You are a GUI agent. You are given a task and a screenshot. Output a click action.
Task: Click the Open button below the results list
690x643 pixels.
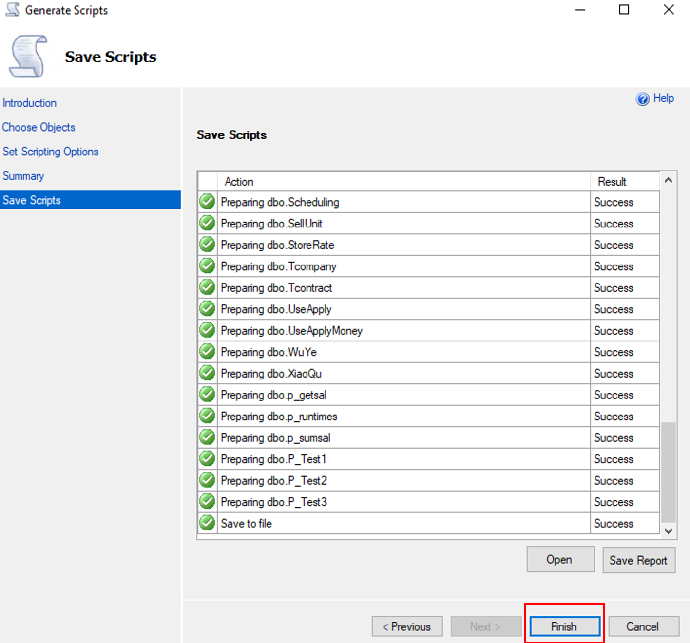click(559, 560)
